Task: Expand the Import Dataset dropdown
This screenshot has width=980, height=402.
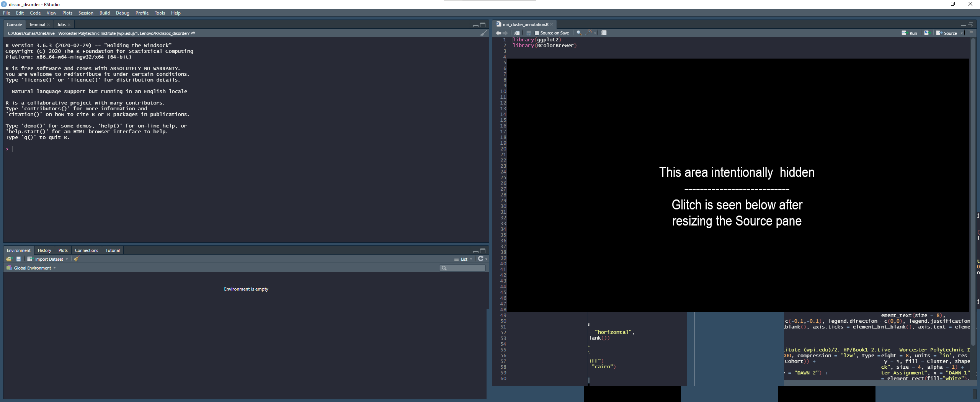Action: (x=67, y=259)
